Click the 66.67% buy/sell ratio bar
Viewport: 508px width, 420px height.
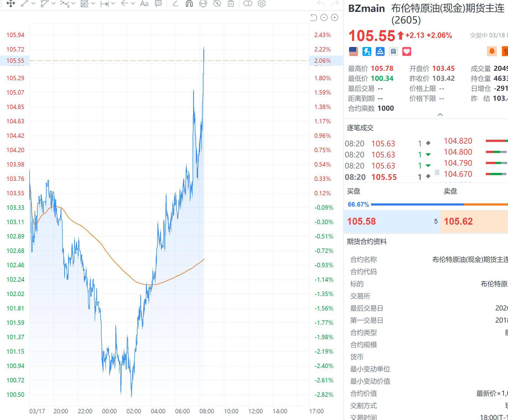pyautogui.click(x=417, y=204)
